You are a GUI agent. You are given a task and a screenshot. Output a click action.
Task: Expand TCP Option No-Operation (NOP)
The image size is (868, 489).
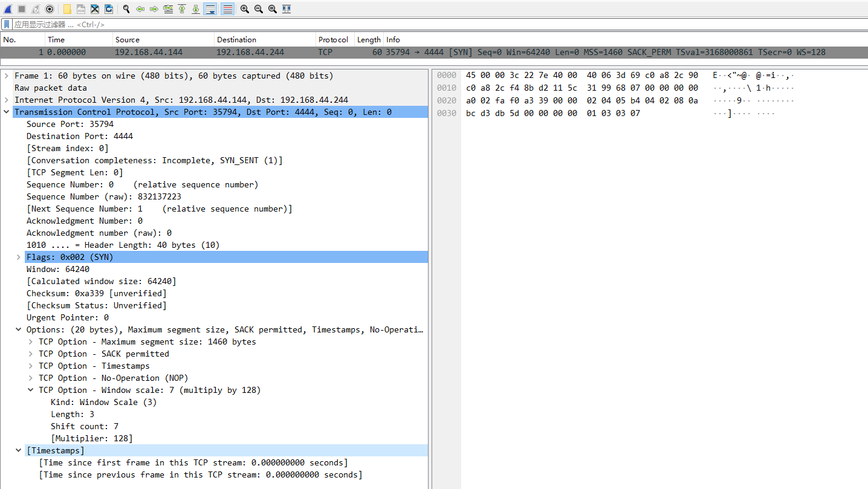[31, 378]
